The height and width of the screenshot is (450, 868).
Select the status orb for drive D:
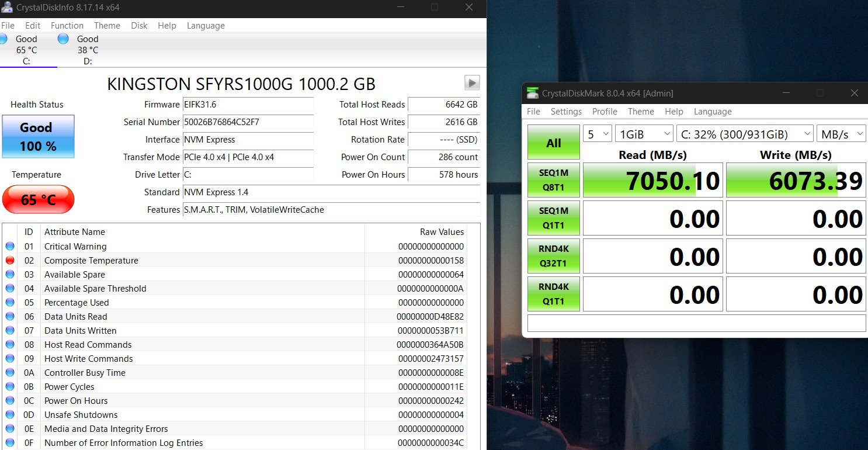coord(63,39)
